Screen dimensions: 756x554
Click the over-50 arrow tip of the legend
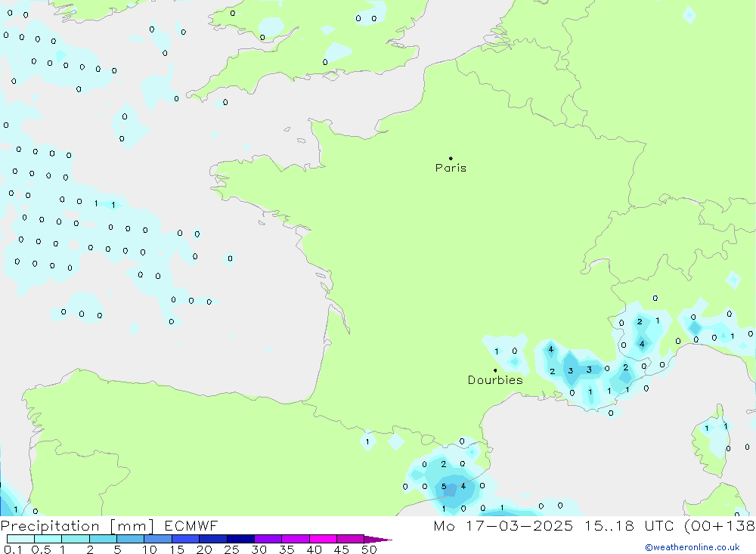(379, 539)
